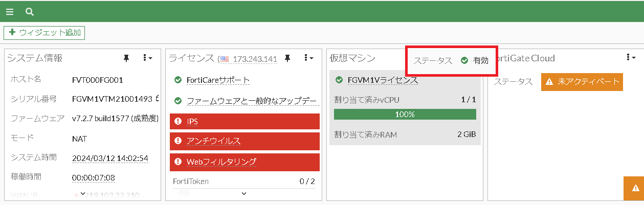Click the ウィジェット追加 button

44,32
